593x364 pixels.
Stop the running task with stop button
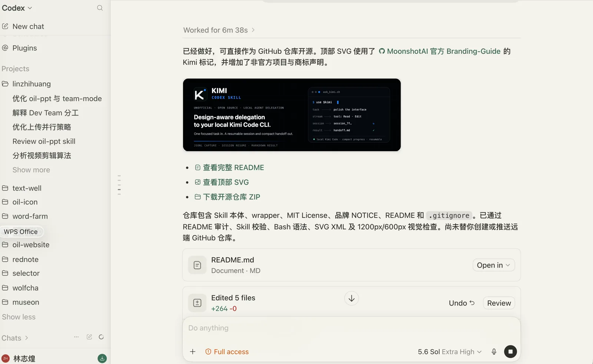pos(510,352)
